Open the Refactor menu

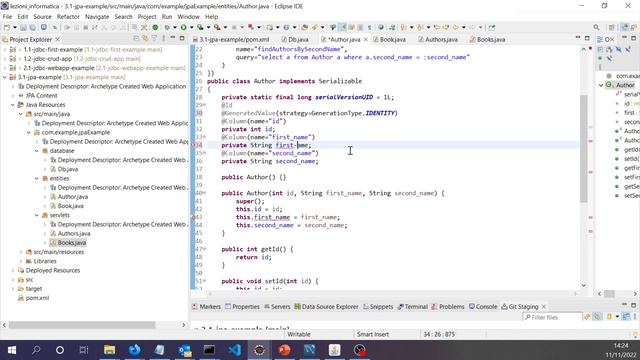[x=68, y=17]
